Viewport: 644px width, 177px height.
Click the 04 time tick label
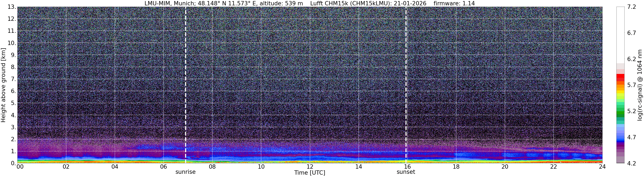pos(115,167)
